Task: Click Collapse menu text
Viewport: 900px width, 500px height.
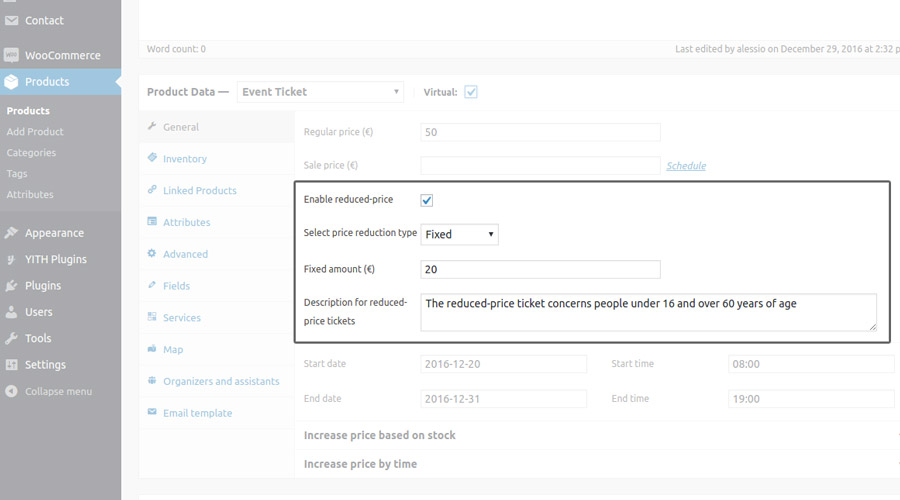Action: (58, 391)
